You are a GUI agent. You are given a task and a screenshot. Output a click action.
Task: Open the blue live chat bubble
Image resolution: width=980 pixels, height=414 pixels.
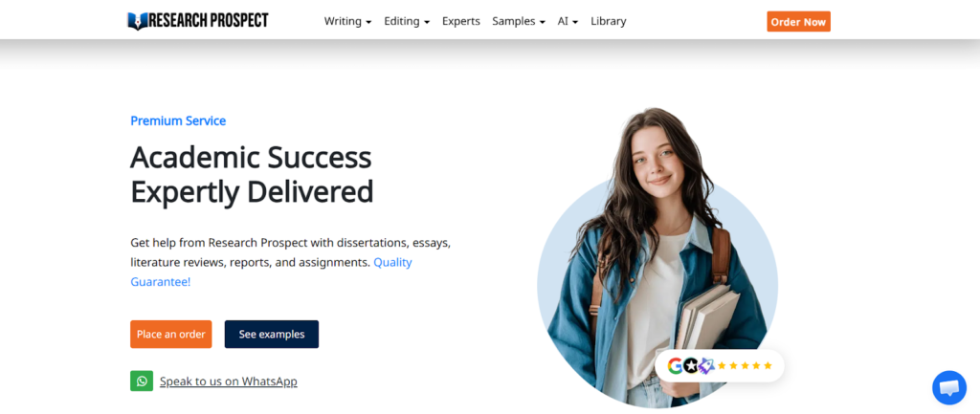pyautogui.click(x=948, y=388)
